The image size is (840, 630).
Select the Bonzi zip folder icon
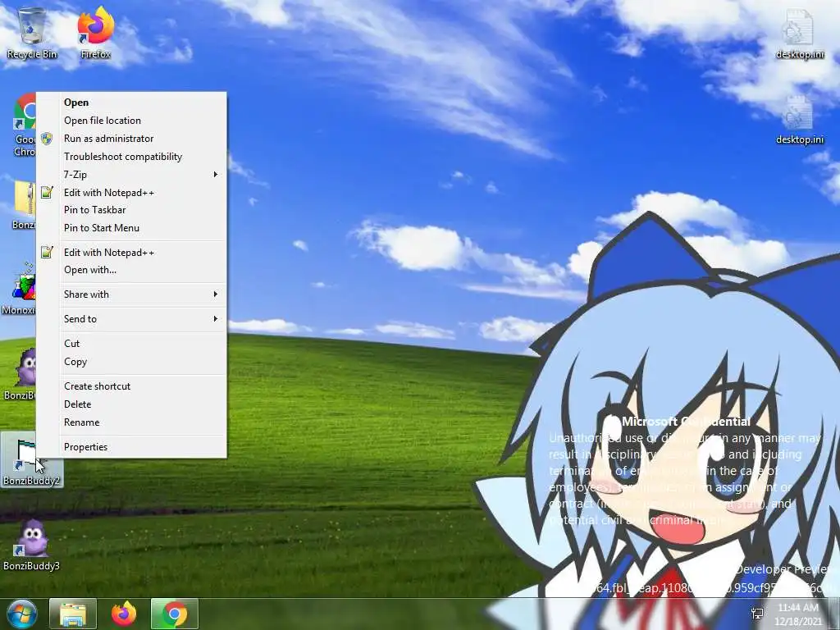(22, 204)
